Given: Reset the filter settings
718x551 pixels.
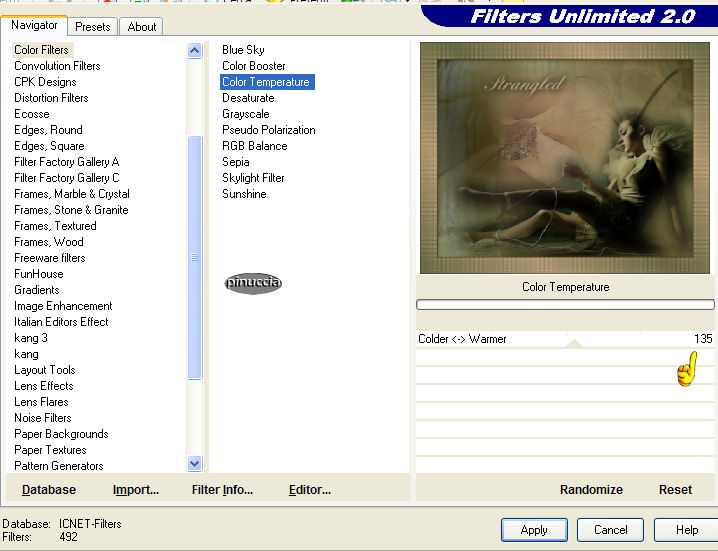Looking at the screenshot, I should coord(675,490).
